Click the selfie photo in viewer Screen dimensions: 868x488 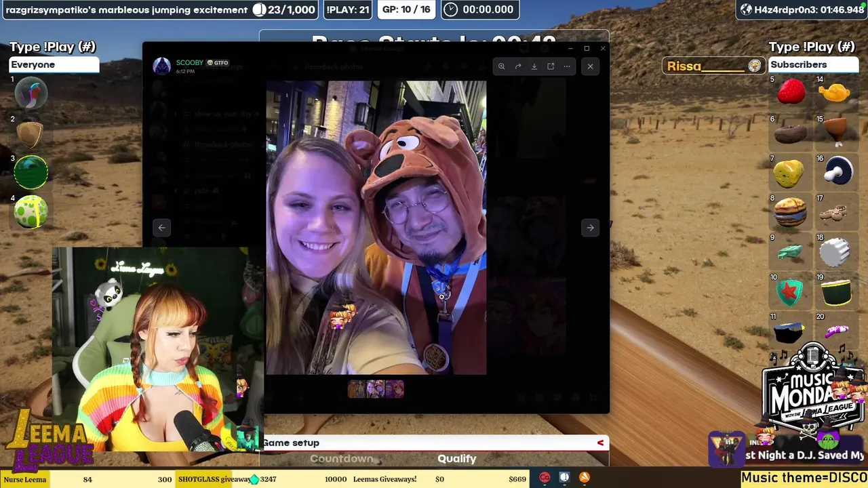376,228
